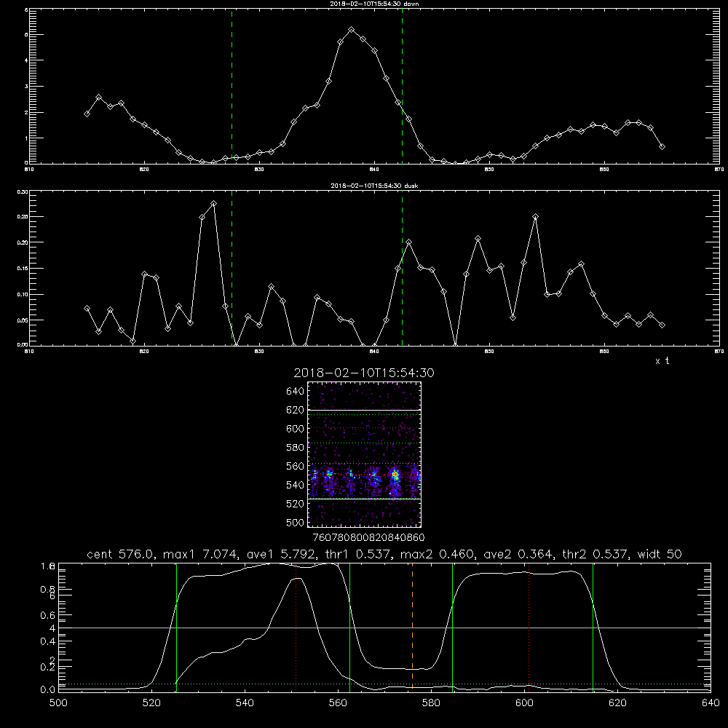Click the dawn plot x-axis label "820"
The width and height of the screenshot is (728, 728).
point(144,170)
